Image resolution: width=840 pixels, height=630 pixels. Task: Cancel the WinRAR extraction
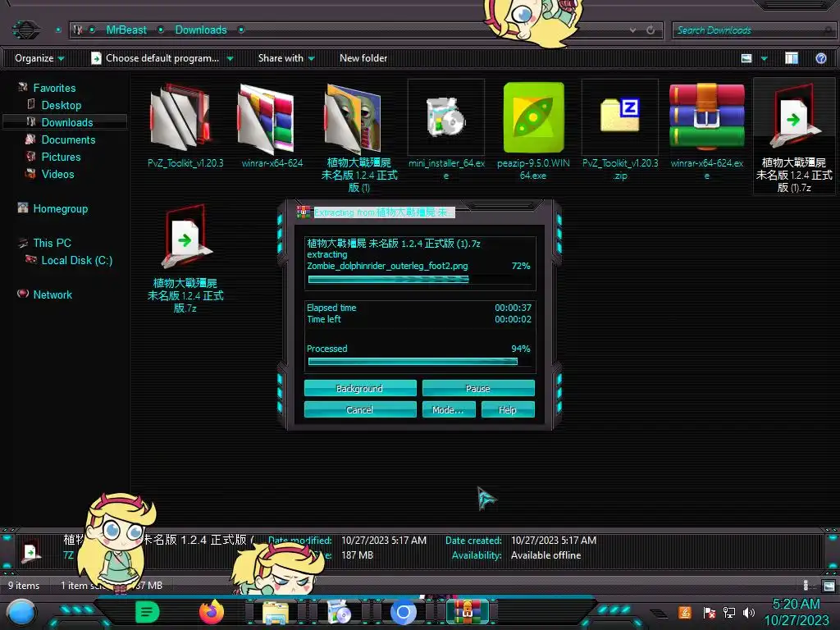(360, 409)
